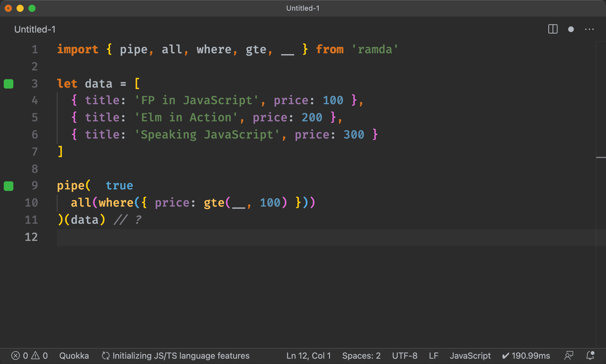This screenshot has height=364, width=606.
Task: Click the price value 300
Action: pyautogui.click(x=354, y=135)
